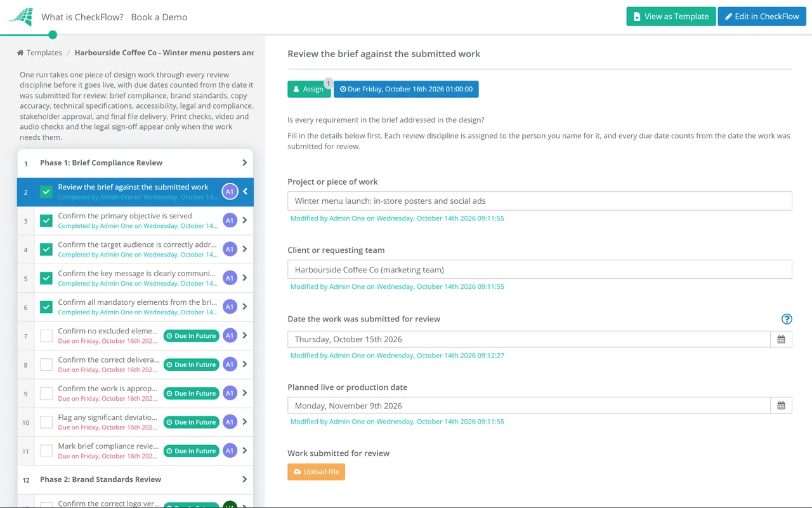The height and width of the screenshot is (508, 812).
Task: Check Confirm the work is appropriate task
Action: (46, 393)
